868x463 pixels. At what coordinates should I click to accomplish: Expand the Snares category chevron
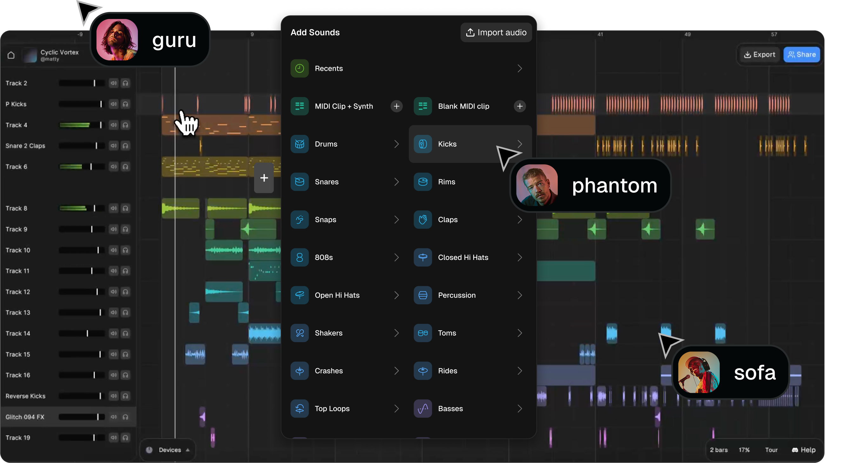(396, 182)
